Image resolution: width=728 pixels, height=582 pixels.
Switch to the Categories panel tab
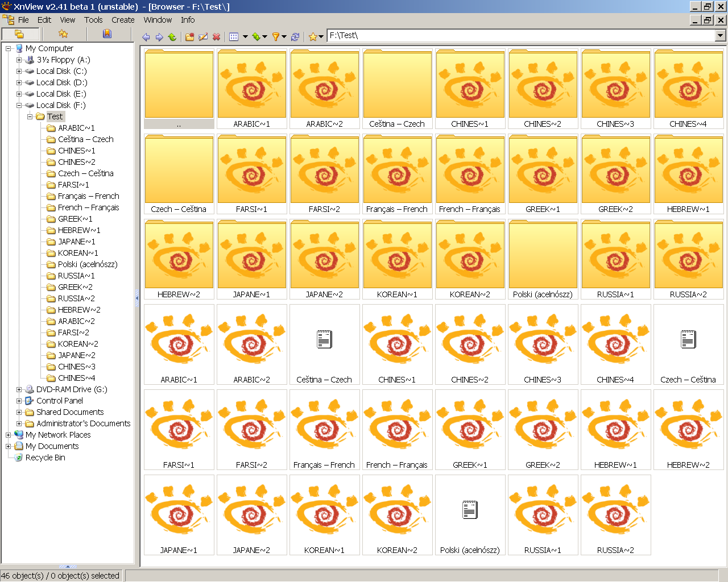pos(107,34)
